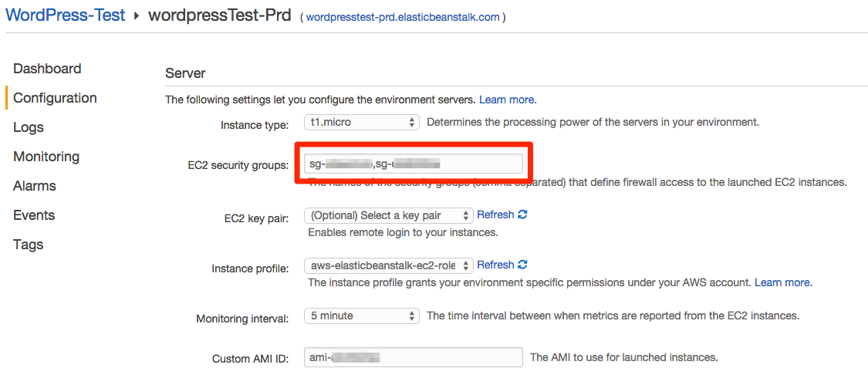Click the 'Custom AMI ID:' label

(x=251, y=359)
